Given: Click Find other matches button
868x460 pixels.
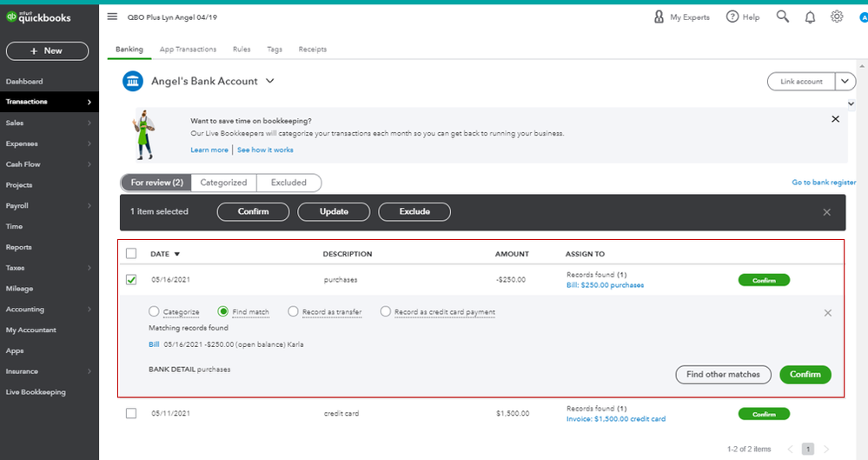Looking at the screenshot, I should tap(723, 375).
